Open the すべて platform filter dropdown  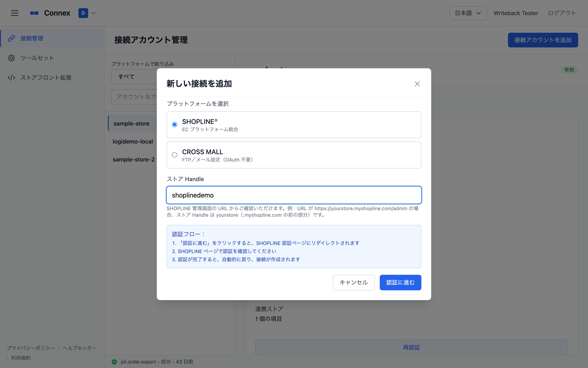[134, 77]
